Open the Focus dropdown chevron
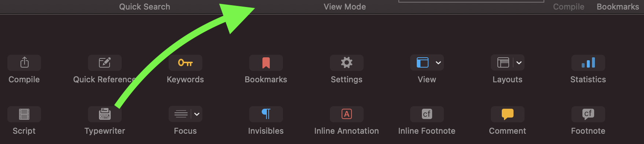This screenshot has height=144, width=644. 197,114
